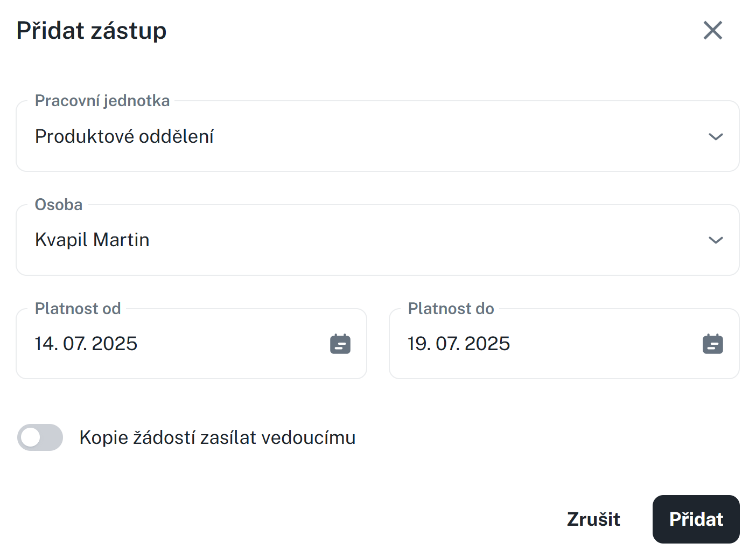Enable the Kopie žádostí zasílat vedoucímu switch
Image resolution: width=756 pixels, height=557 pixels.
pos(40,437)
